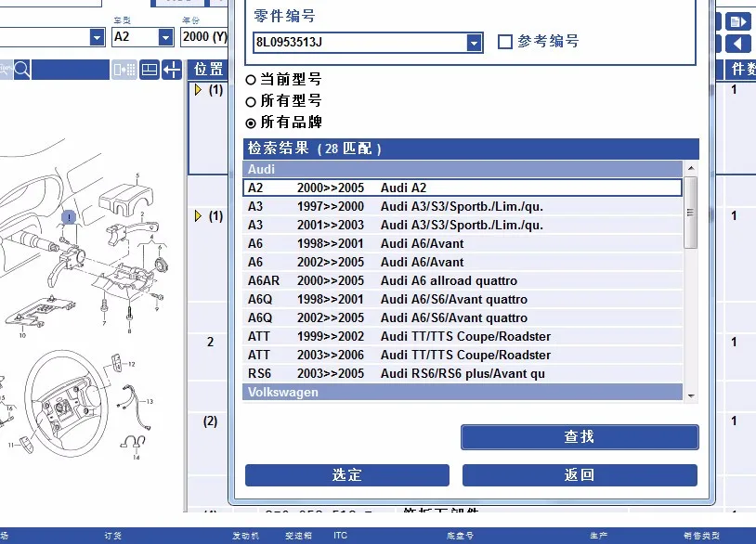This screenshot has width=756, height=544.
Task: Click the steering wheel in the parts diagram
Action: [x=68, y=404]
